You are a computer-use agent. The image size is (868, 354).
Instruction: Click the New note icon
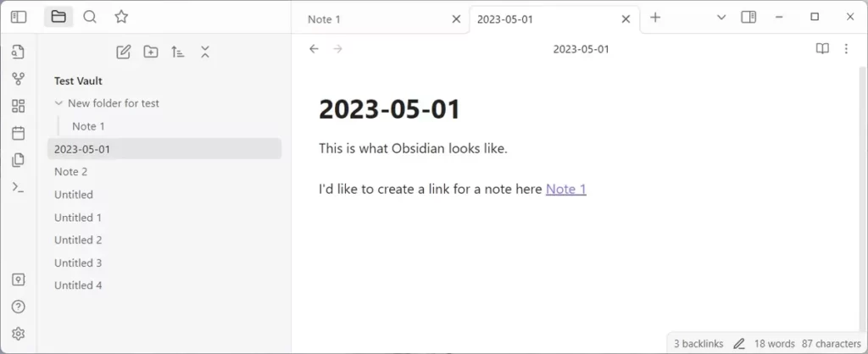pos(124,53)
